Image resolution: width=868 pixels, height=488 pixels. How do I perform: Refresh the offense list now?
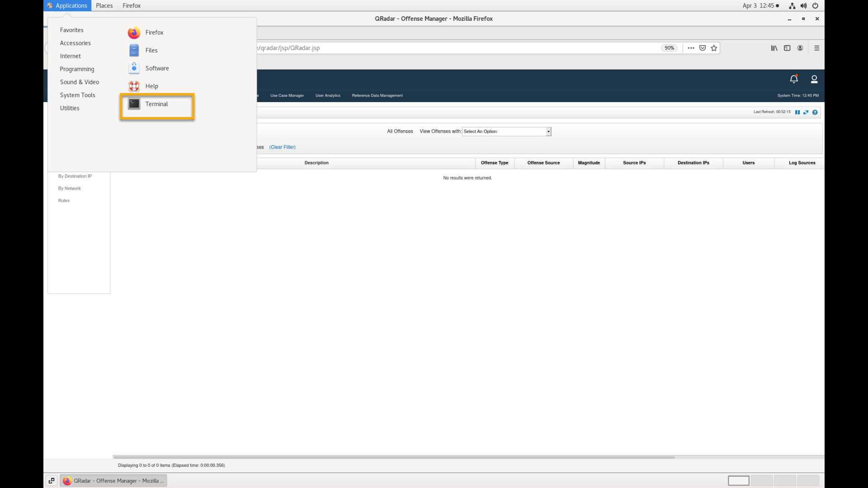click(806, 112)
